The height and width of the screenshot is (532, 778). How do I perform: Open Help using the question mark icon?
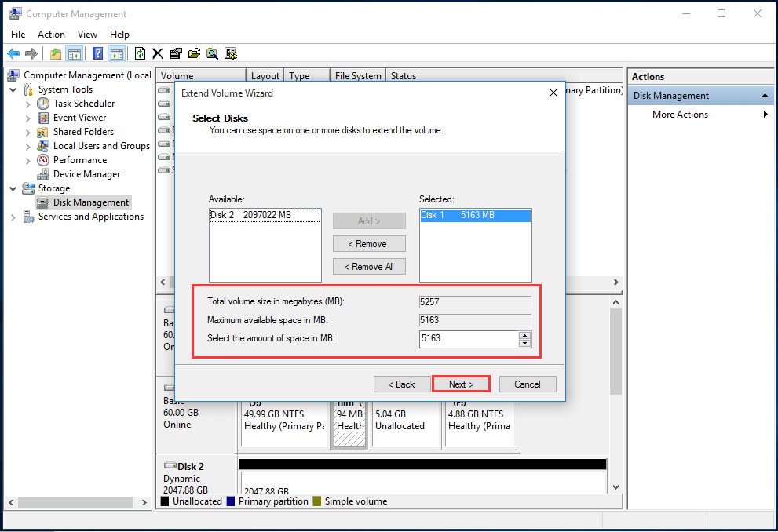96,53
